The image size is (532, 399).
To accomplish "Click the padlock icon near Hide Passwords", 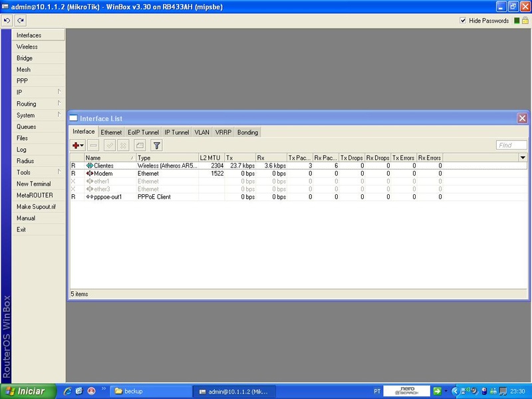I will (525, 21).
